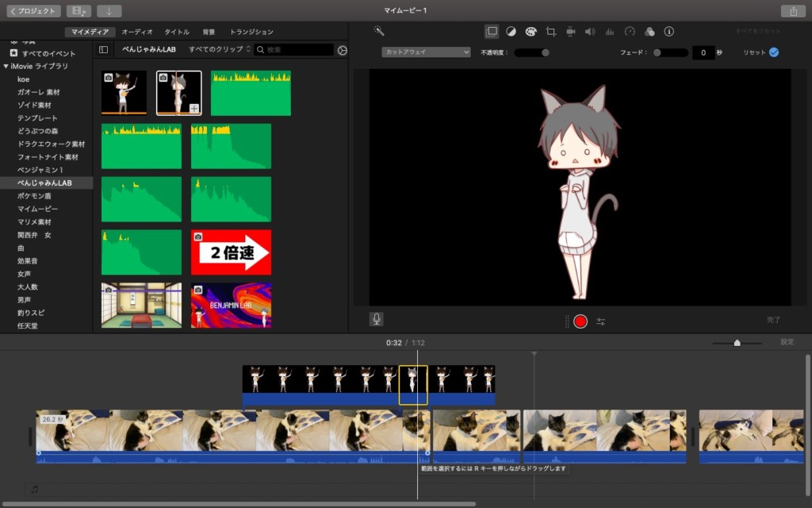This screenshot has height=508, width=812.
Task: Select べんじゃみんLAB event
Action: tap(47, 183)
